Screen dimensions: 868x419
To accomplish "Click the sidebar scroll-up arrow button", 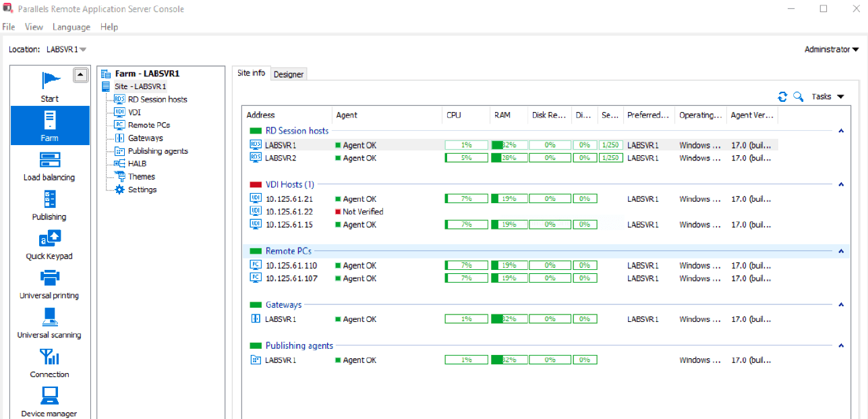I will click(x=81, y=75).
